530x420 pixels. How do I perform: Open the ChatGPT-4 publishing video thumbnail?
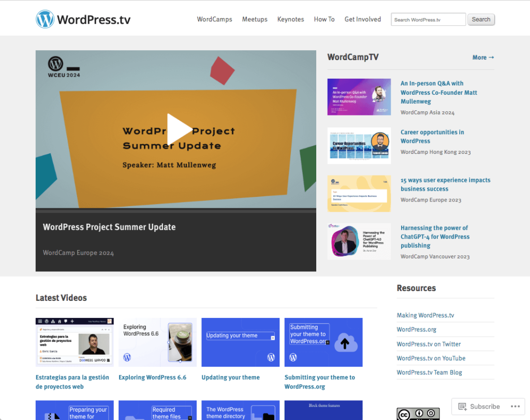(x=359, y=241)
